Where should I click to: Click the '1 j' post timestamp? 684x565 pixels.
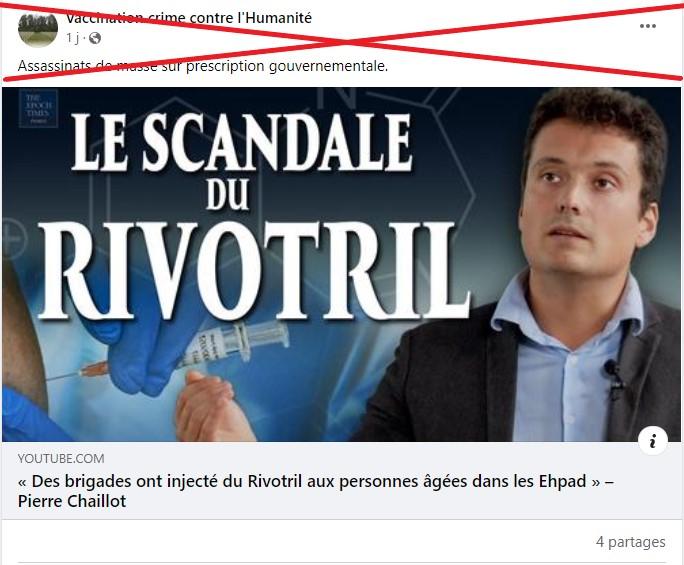72,38
